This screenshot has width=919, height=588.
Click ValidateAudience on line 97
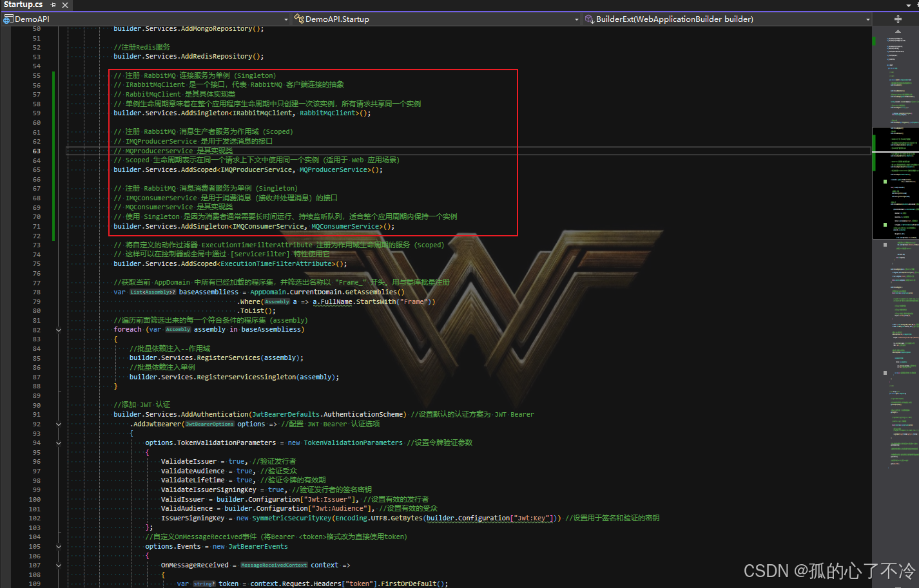tap(193, 471)
